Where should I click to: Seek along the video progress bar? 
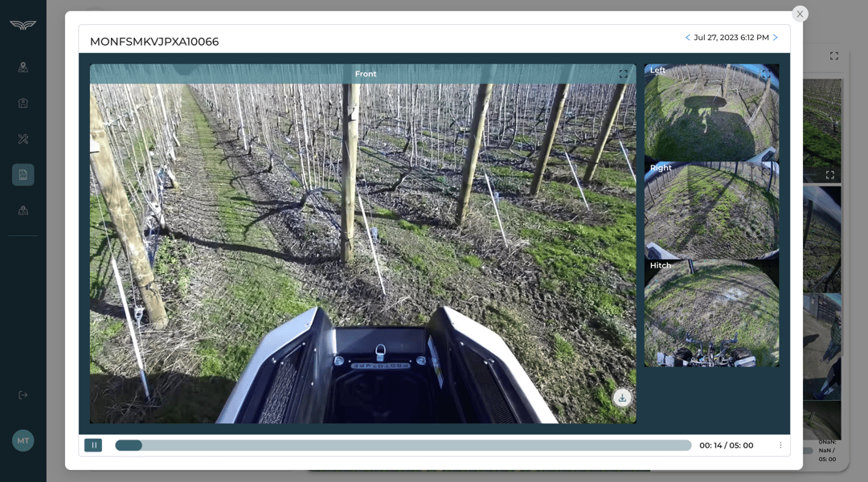click(x=402, y=445)
